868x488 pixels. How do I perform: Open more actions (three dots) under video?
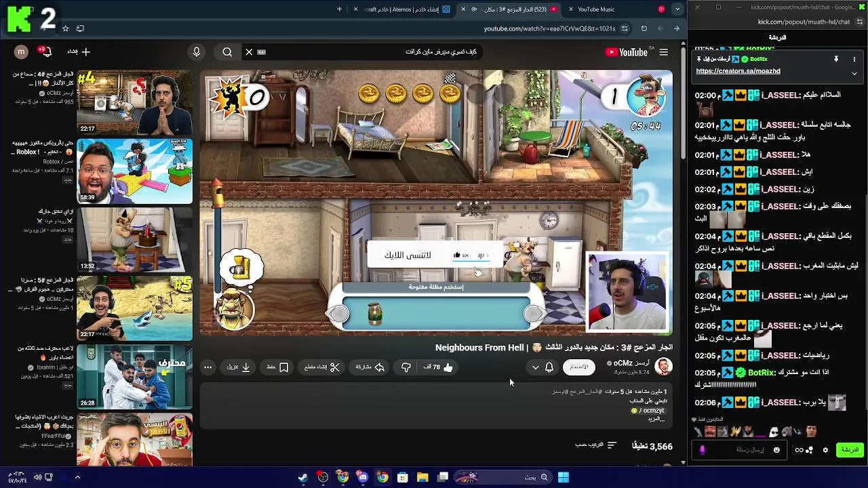tap(208, 367)
